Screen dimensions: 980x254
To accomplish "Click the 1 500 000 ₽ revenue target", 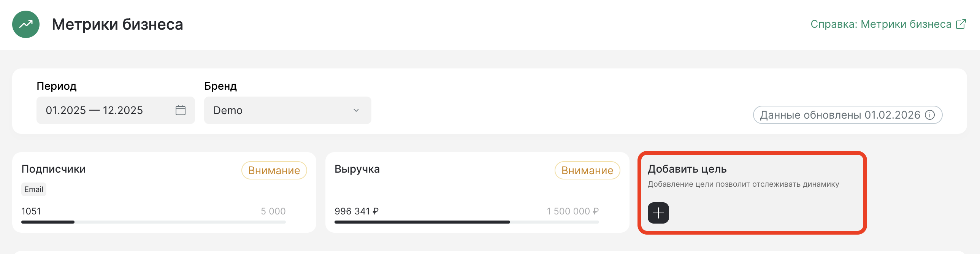I will click(572, 211).
